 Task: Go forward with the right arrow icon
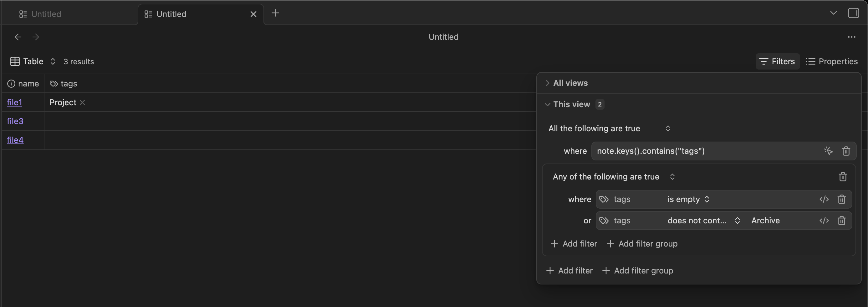pyautogui.click(x=35, y=37)
